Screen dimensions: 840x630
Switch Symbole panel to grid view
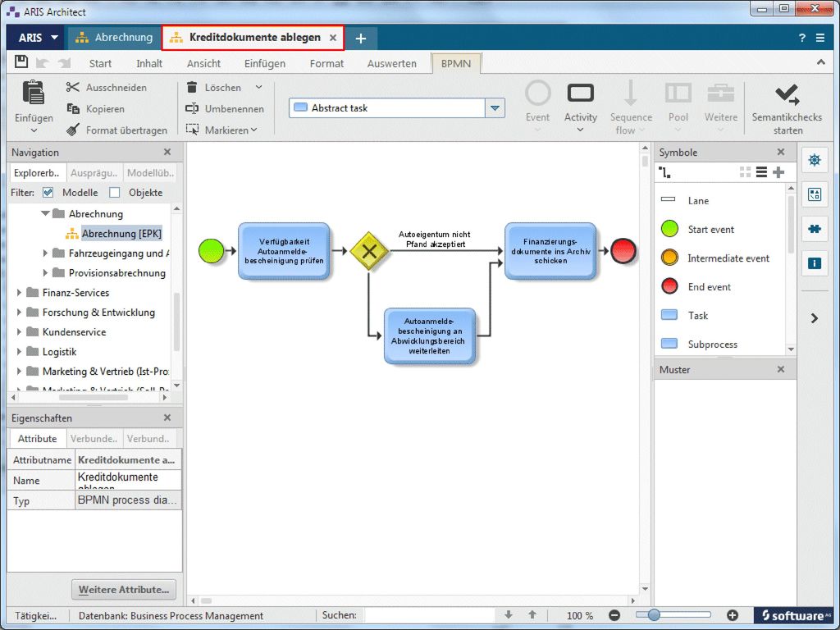[x=745, y=172]
